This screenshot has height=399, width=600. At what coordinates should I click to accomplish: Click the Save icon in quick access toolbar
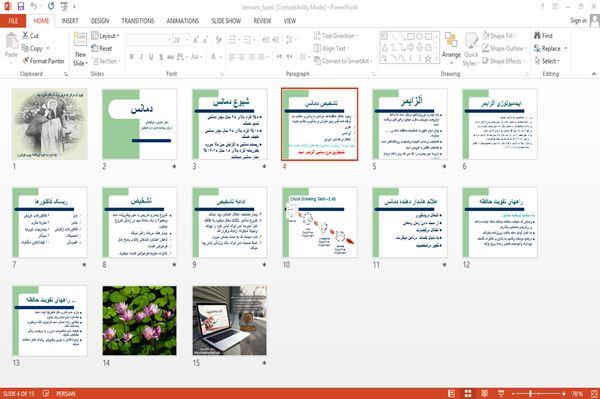(21, 6)
